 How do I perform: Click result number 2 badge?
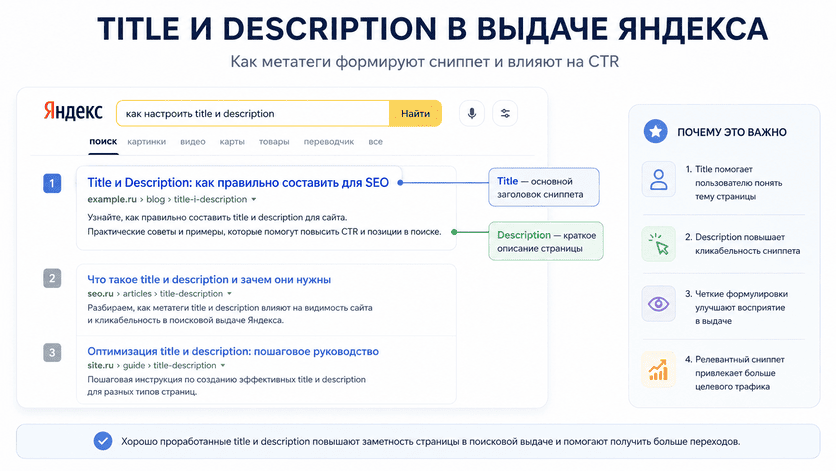(52, 278)
